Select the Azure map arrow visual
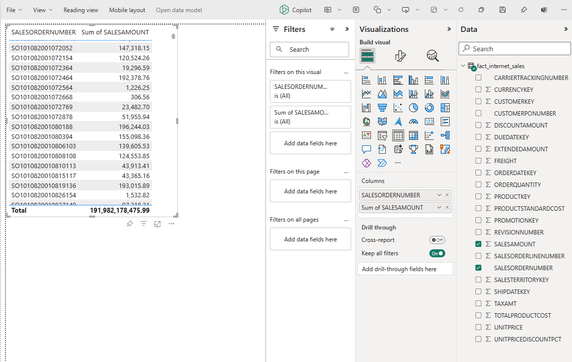 [398, 122]
